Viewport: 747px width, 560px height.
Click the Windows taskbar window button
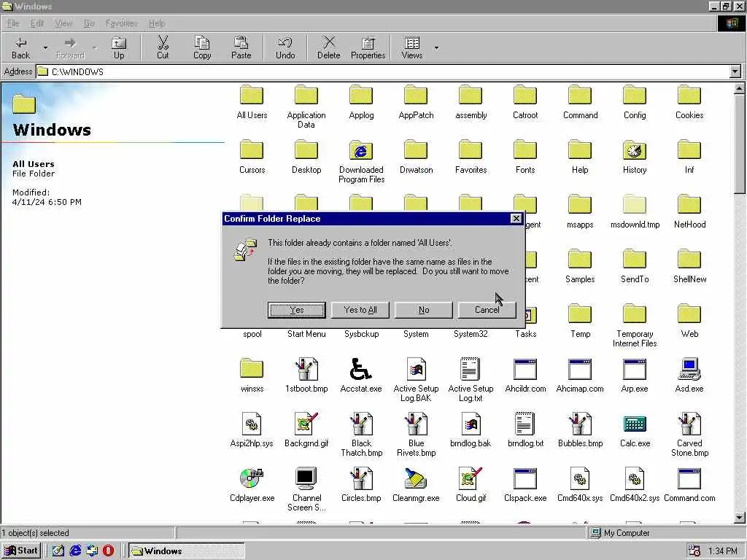point(187,551)
